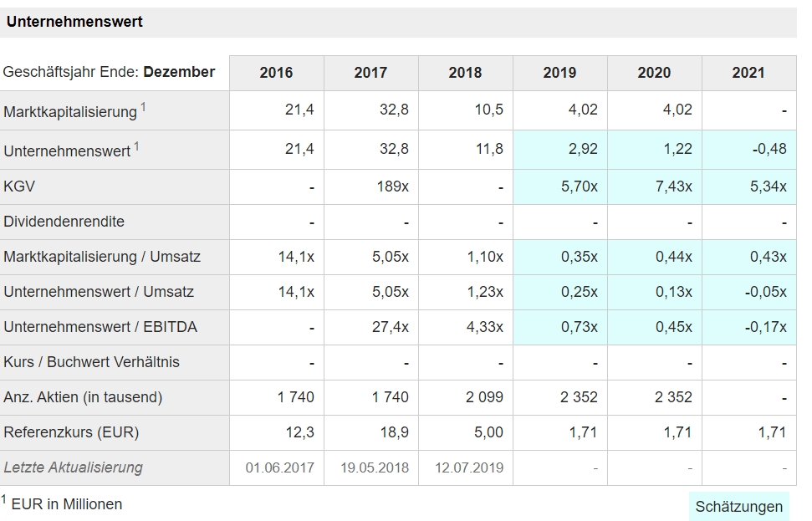This screenshot has width=812, height=521.
Task: Click the Letzte Aktualisierung row label
Action: (73, 467)
